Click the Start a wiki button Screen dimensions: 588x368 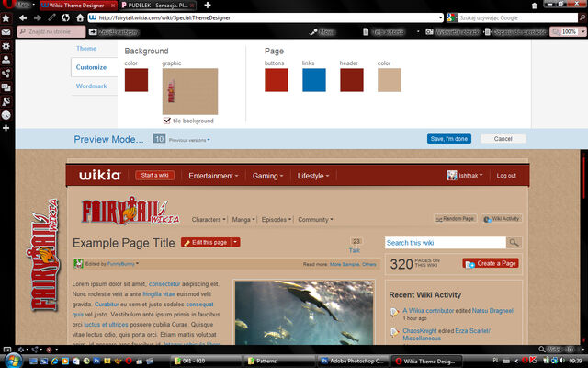click(155, 176)
